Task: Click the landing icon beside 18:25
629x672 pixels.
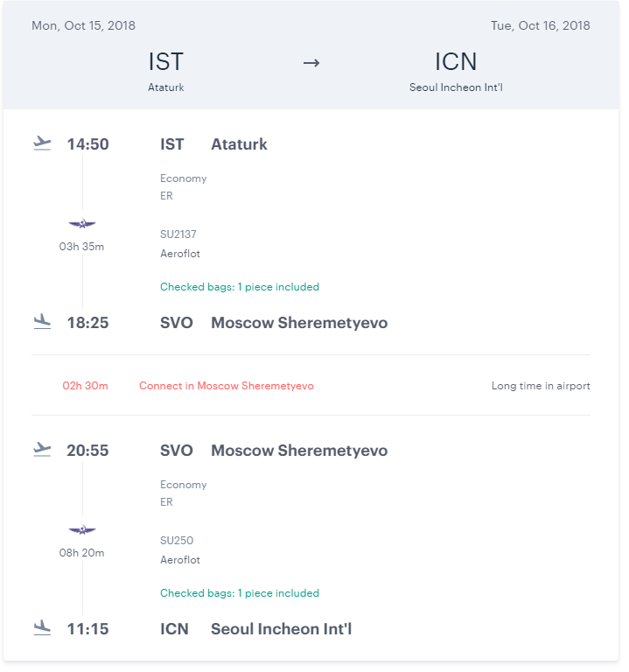Action: point(42,322)
